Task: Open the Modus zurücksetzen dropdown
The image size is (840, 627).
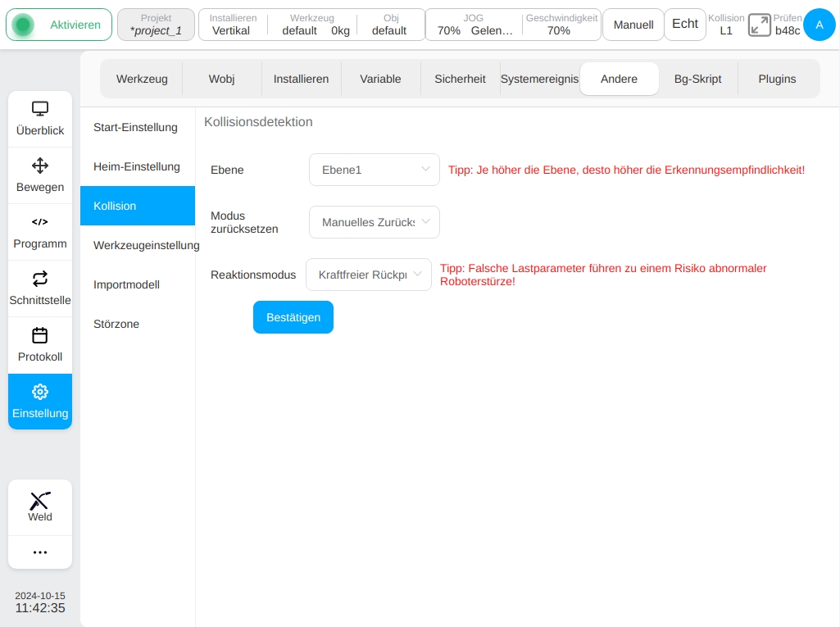Action: coord(375,222)
